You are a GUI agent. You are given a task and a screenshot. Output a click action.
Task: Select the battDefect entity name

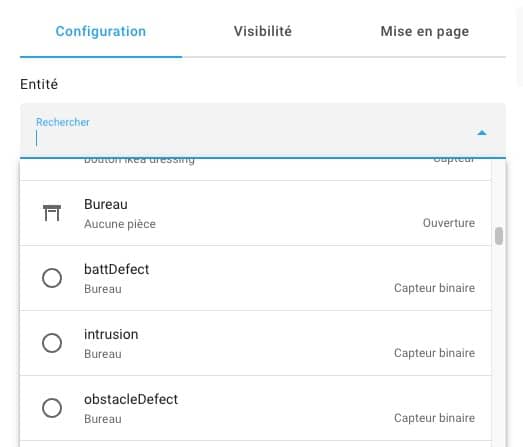(x=116, y=269)
